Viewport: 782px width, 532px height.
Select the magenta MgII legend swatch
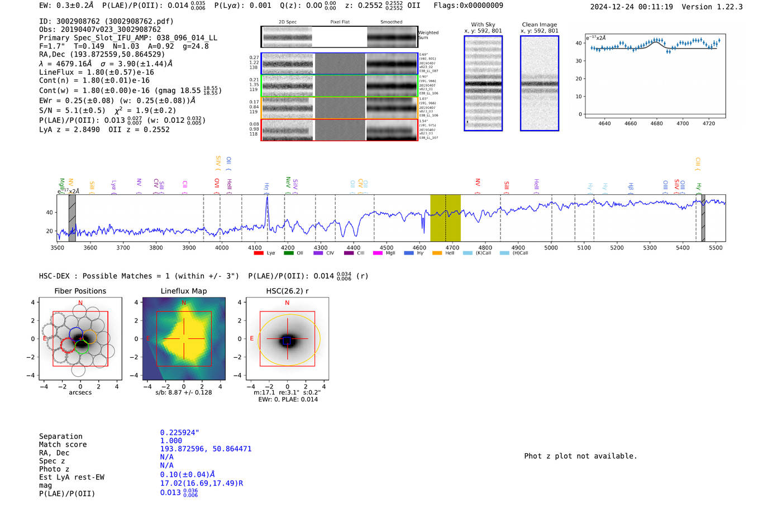coord(378,253)
